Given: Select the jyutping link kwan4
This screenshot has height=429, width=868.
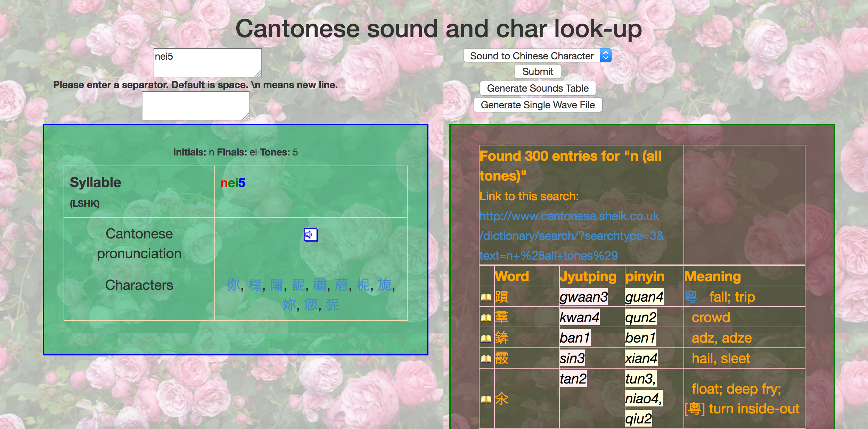Looking at the screenshot, I should point(580,317).
